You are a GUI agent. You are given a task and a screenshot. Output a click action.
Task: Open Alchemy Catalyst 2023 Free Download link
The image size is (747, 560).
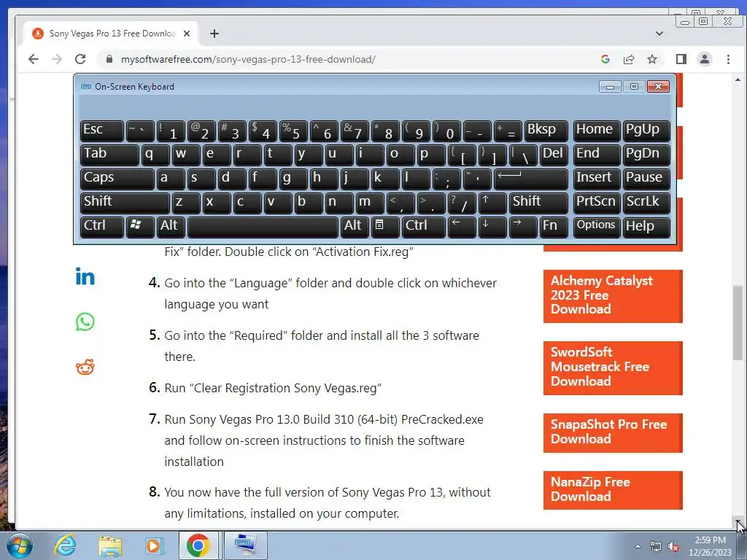point(613,296)
